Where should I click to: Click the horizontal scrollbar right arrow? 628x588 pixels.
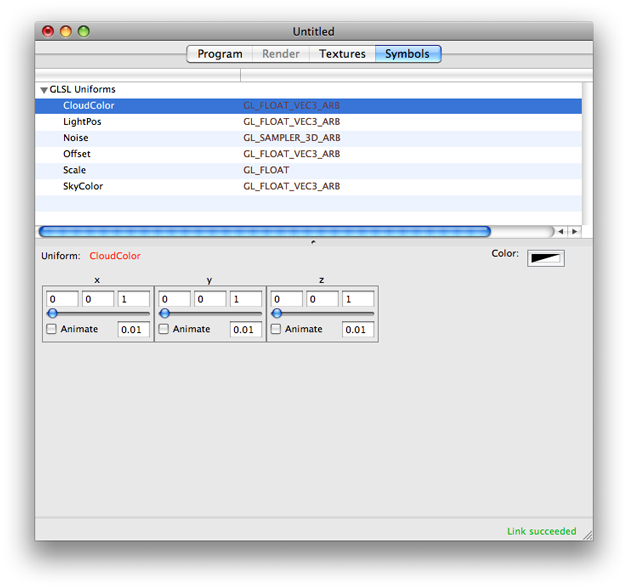tap(574, 231)
